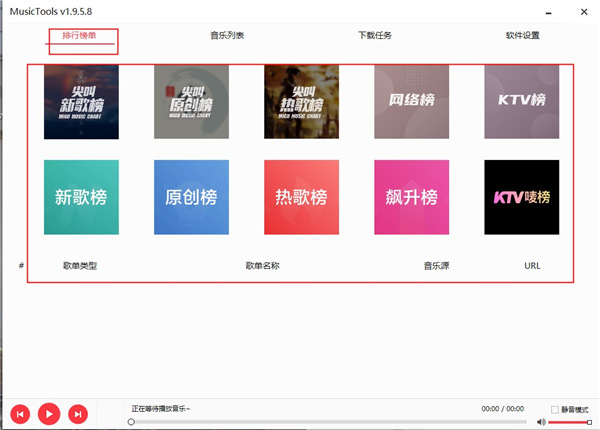The image size is (600, 430).
Task: Open the 尖叫新歌榜 chart cover
Action: [x=81, y=101]
